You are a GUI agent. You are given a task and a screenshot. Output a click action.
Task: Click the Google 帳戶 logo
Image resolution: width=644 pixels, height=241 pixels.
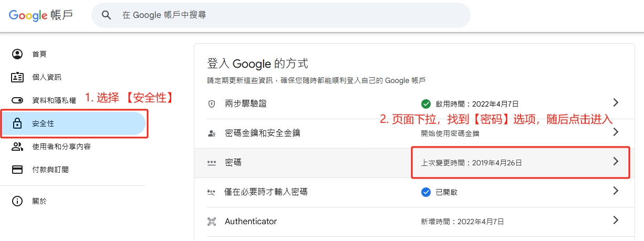[41, 15]
